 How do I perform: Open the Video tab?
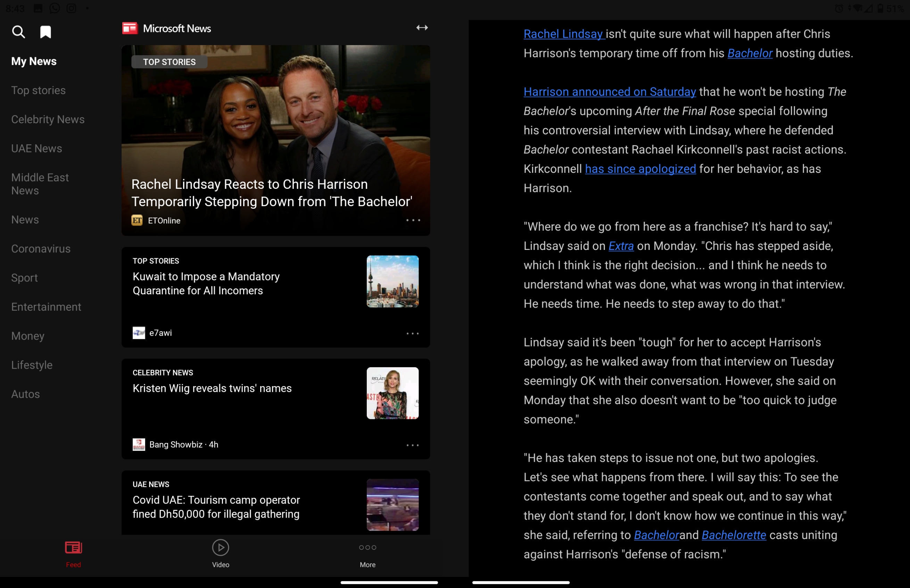(x=221, y=553)
